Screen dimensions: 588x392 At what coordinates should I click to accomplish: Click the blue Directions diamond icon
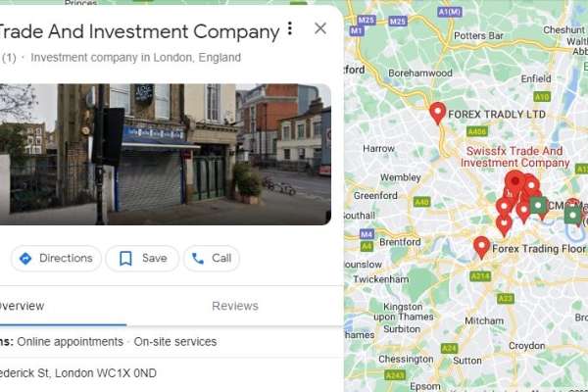25,259
